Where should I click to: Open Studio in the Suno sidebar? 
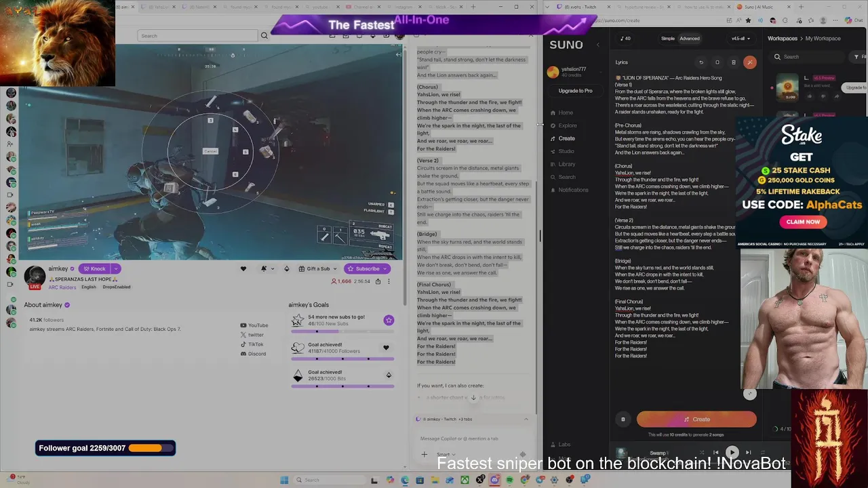562,151
